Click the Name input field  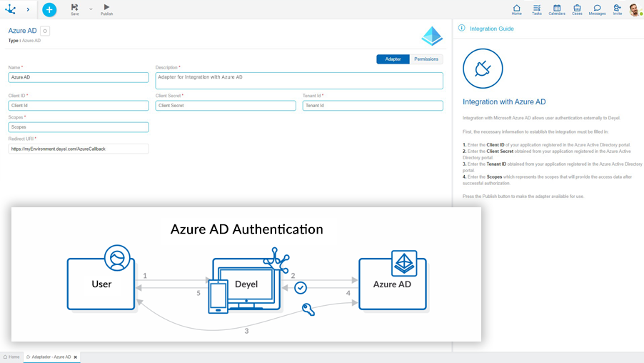tap(79, 77)
